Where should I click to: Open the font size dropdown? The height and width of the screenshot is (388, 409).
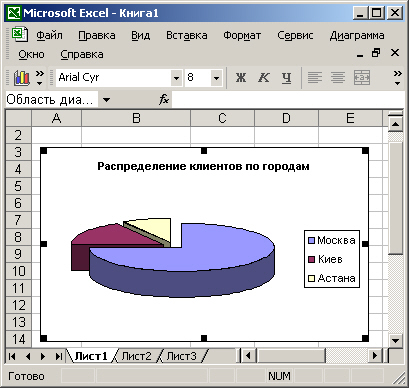pos(216,78)
